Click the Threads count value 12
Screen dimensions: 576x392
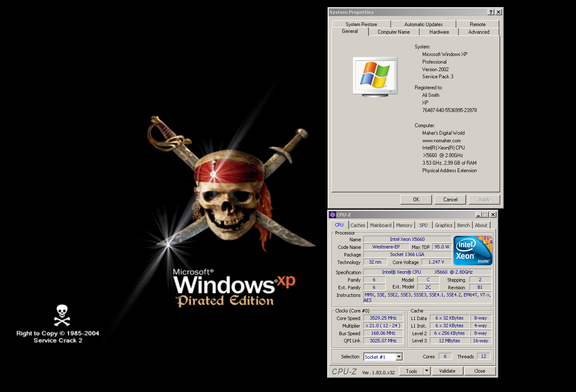coord(483,356)
